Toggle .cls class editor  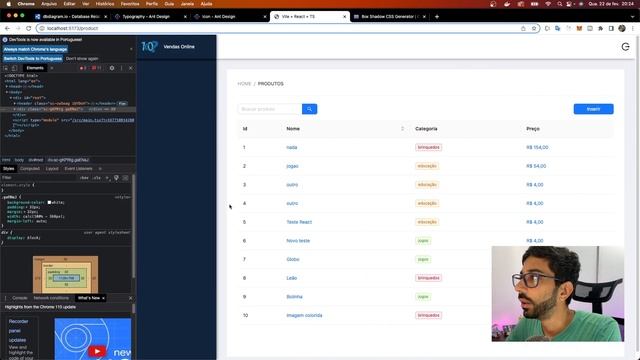pos(96,178)
